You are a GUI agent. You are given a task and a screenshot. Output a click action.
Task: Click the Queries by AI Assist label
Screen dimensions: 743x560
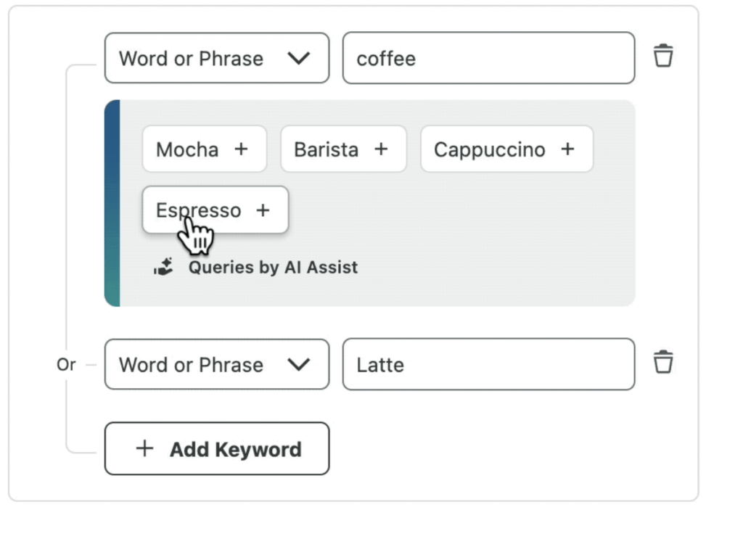[x=273, y=267]
